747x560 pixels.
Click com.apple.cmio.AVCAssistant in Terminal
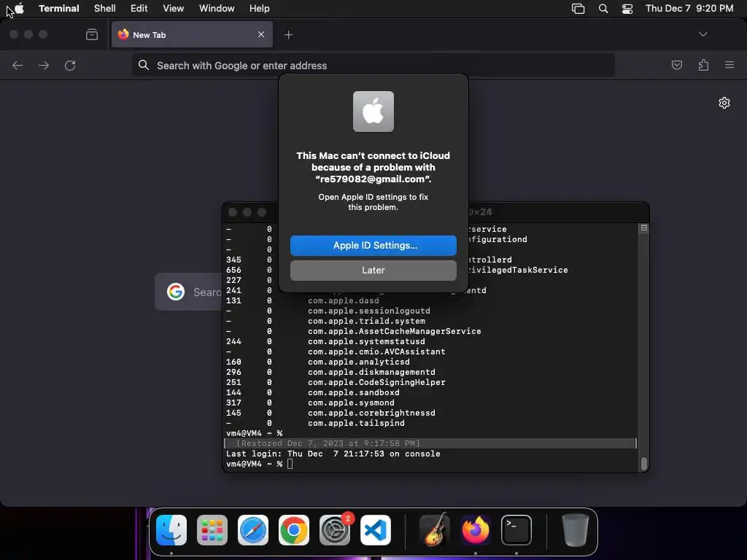pos(376,351)
